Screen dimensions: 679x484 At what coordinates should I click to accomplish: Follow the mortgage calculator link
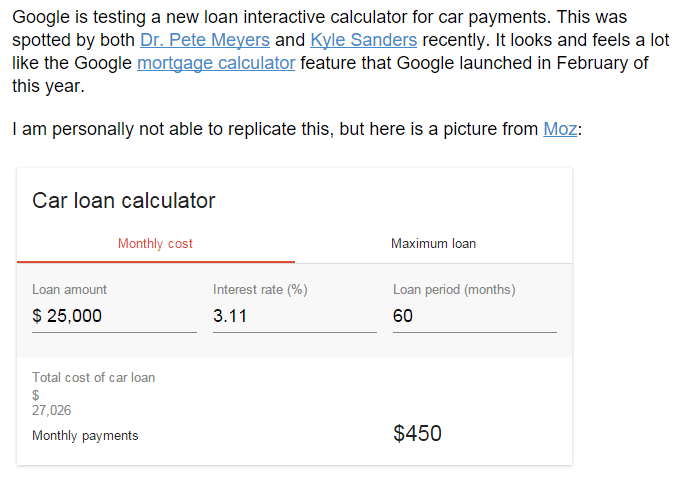coord(216,63)
